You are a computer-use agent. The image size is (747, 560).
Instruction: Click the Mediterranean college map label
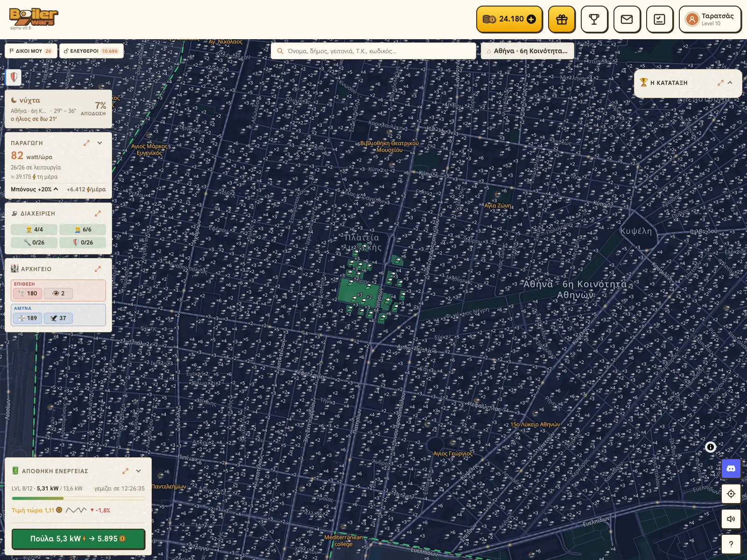point(344,540)
